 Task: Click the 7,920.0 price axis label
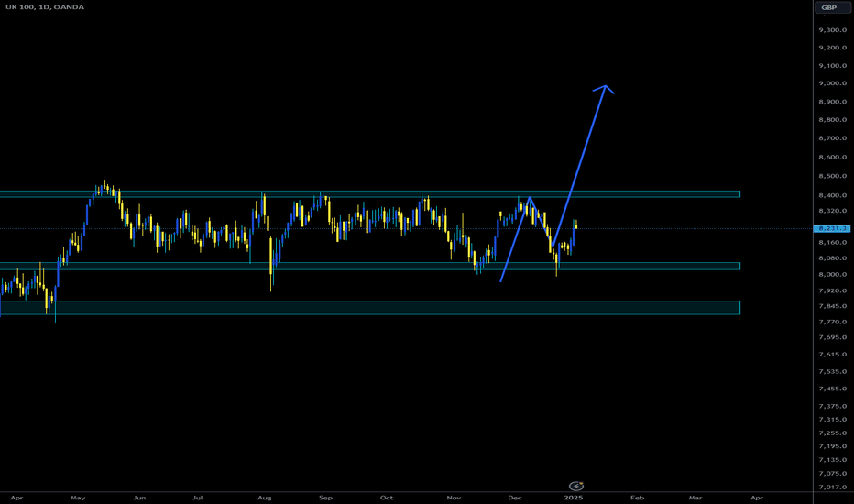pyautogui.click(x=832, y=290)
